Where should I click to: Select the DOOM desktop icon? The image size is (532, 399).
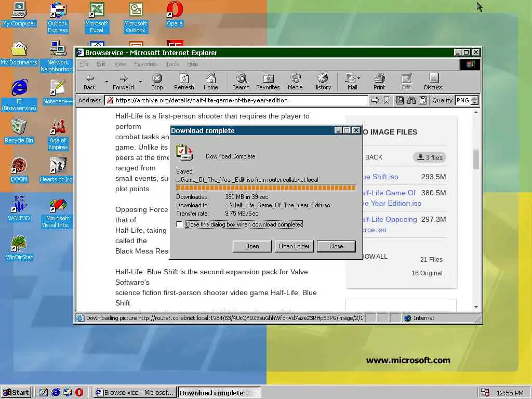(19, 170)
